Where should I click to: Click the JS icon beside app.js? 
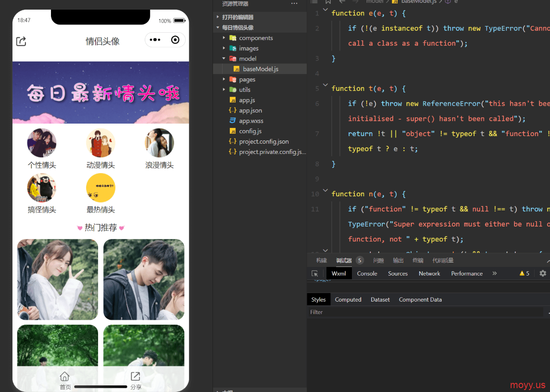click(233, 100)
